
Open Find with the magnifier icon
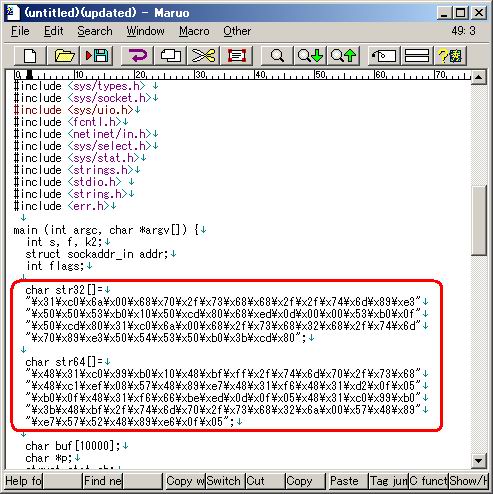click(x=277, y=56)
